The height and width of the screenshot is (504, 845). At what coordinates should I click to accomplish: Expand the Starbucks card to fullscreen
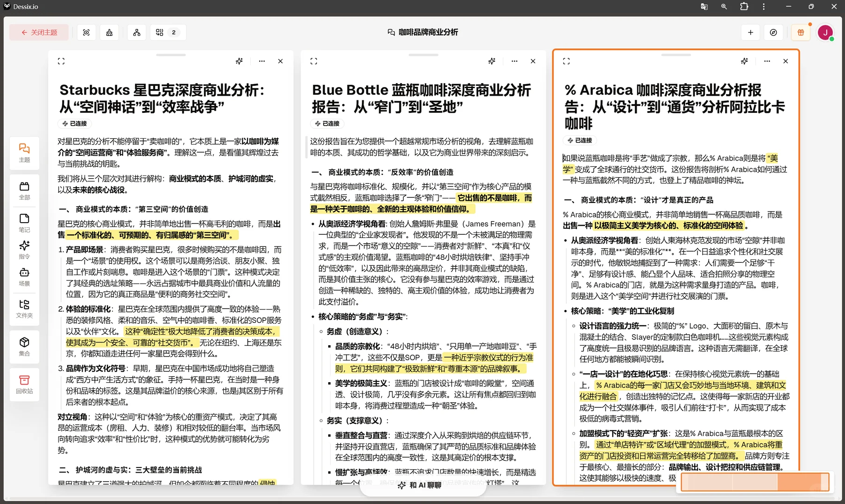click(61, 61)
